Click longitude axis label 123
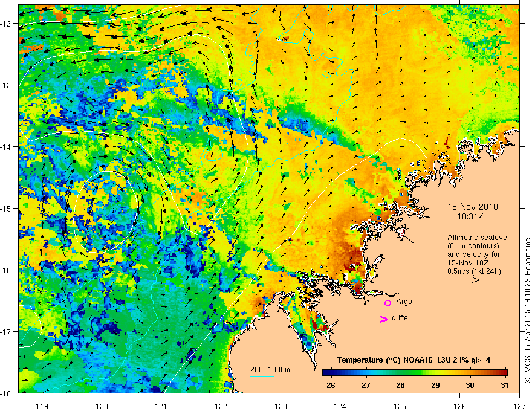This screenshot has width=532, height=411. 281,406
